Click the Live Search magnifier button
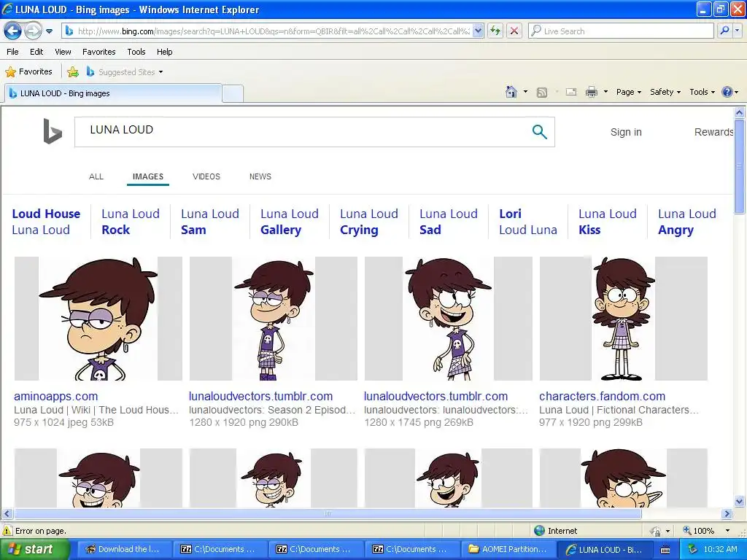Image resolution: width=747 pixels, height=560 pixels. 724,31
